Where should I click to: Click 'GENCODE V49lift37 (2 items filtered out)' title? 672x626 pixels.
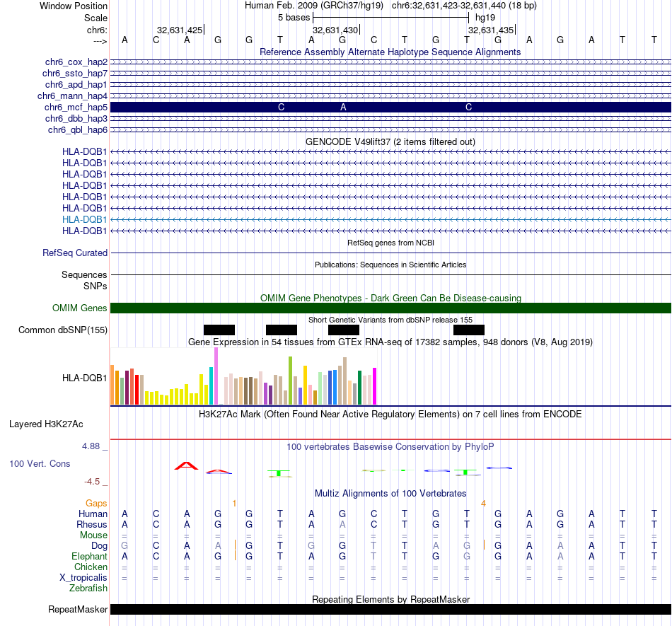click(x=390, y=142)
